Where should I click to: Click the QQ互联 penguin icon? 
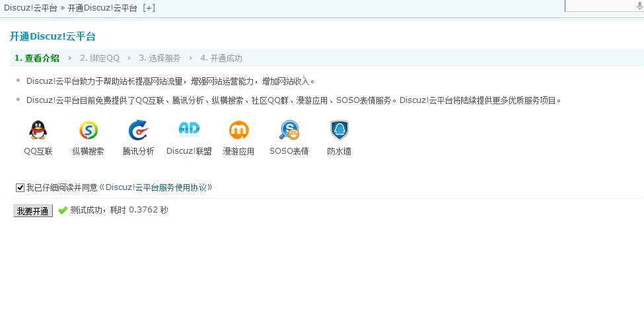pyautogui.click(x=38, y=130)
